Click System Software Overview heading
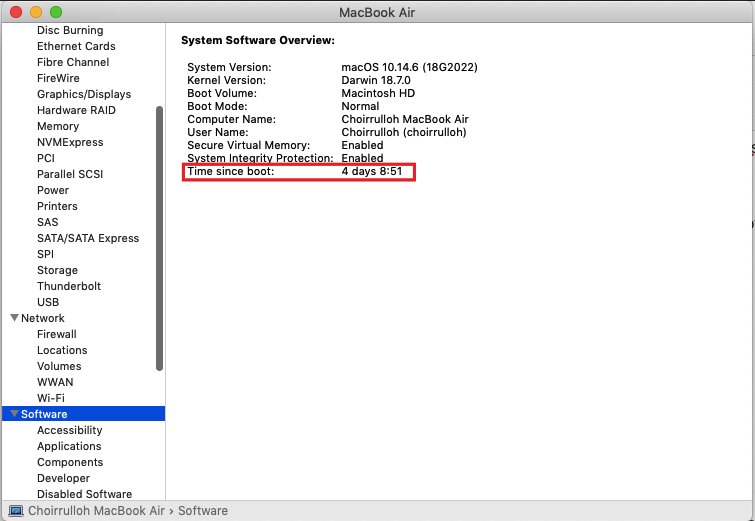 (x=258, y=40)
